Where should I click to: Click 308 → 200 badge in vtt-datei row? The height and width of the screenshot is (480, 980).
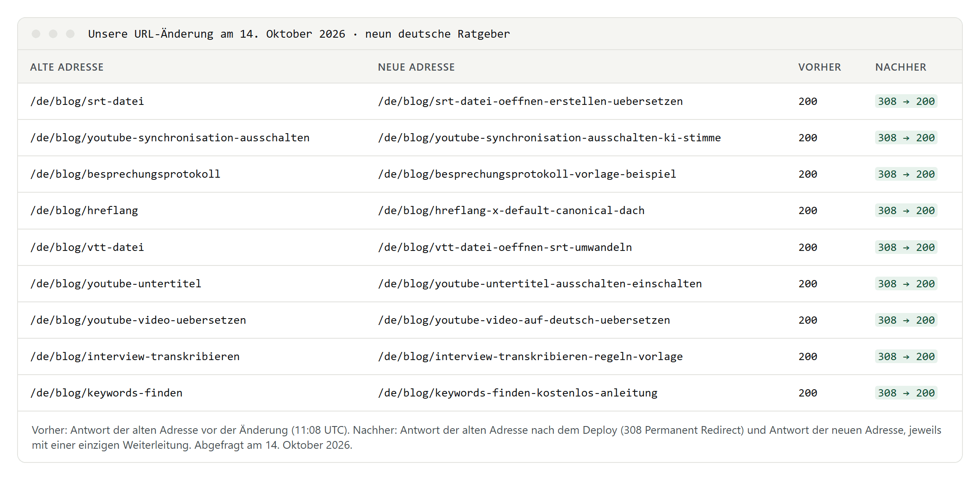pyautogui.click(x=906, y=247)
